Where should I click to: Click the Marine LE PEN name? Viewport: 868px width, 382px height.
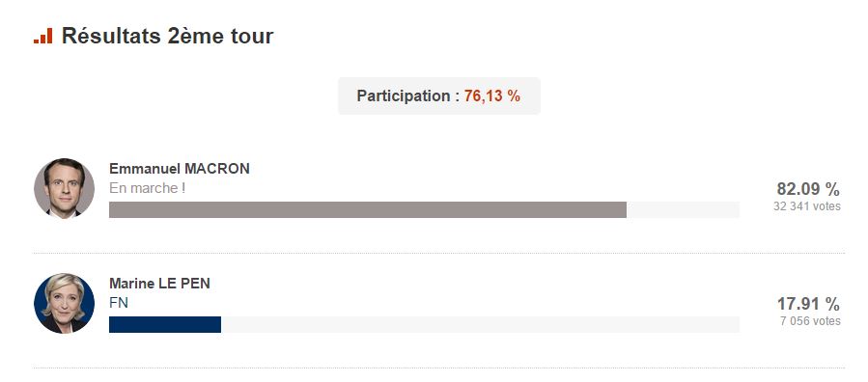160,284
